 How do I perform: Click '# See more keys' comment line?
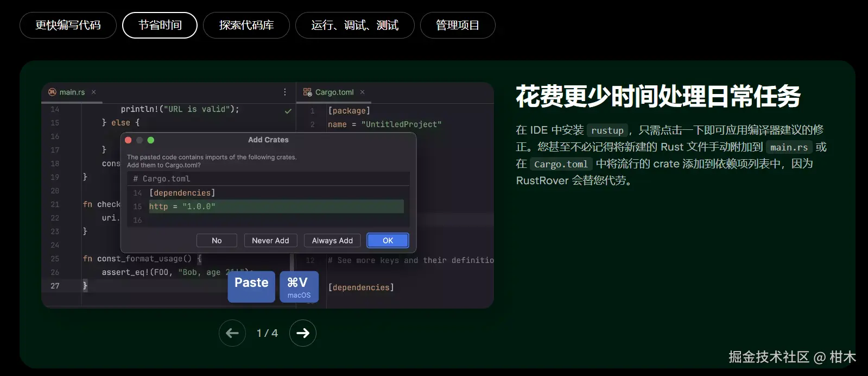click(411, 260)
